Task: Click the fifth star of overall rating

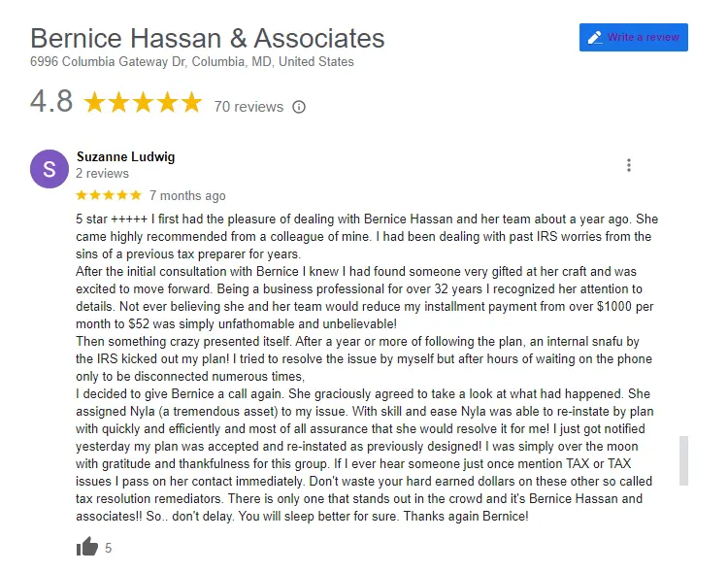Action: click(x=191, y=102)
